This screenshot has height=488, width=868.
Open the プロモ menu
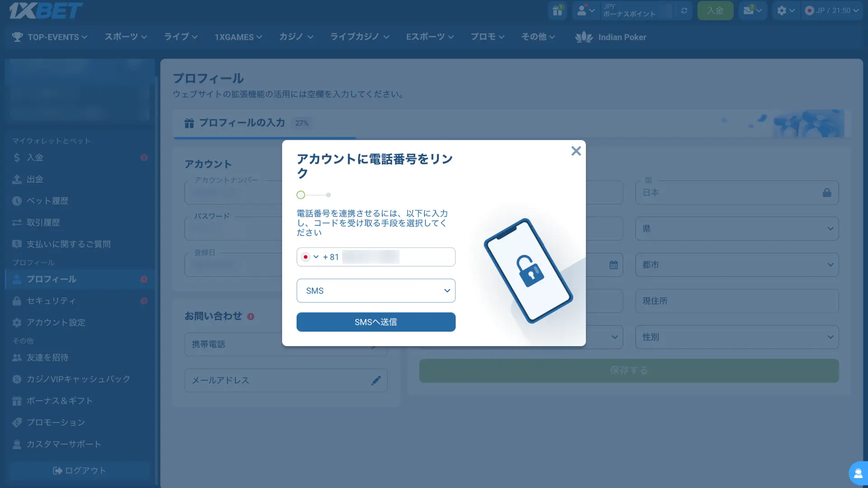[x=487, y=37]
